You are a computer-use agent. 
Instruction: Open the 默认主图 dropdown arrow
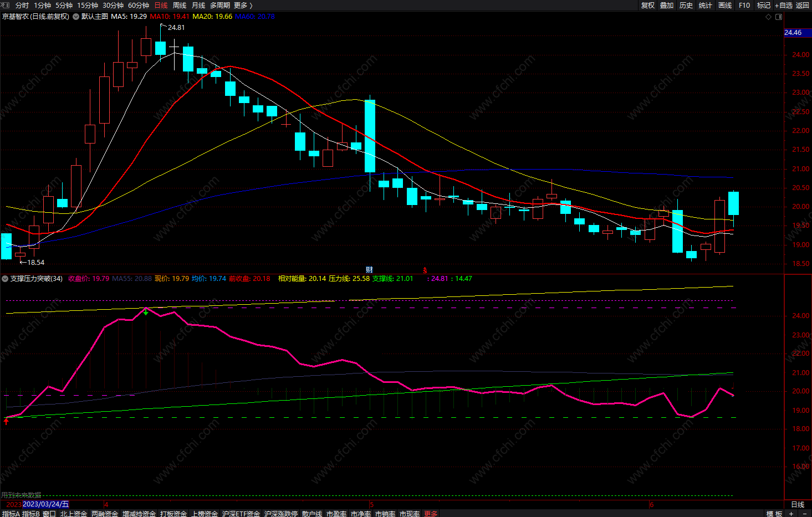coord(75,17)
